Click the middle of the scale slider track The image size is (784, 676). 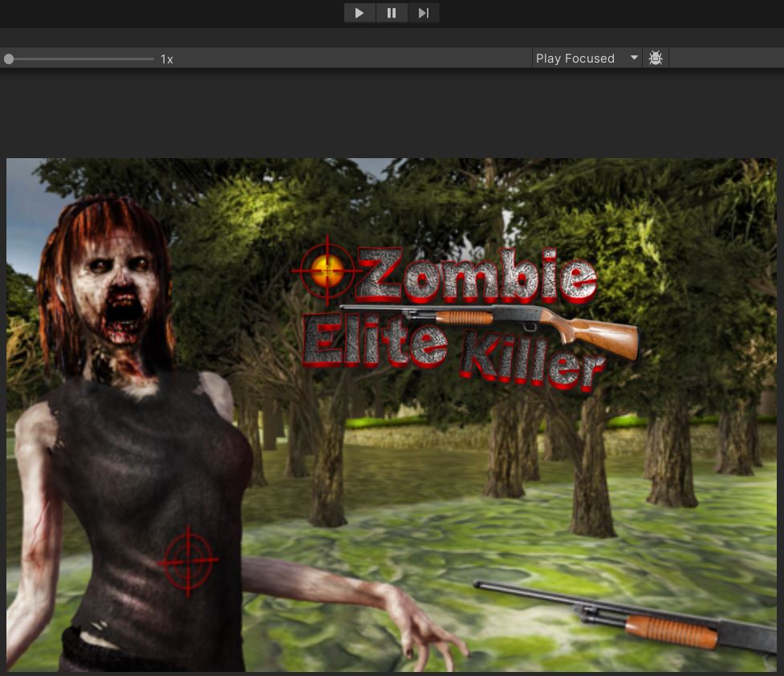(x=80, y=59)
